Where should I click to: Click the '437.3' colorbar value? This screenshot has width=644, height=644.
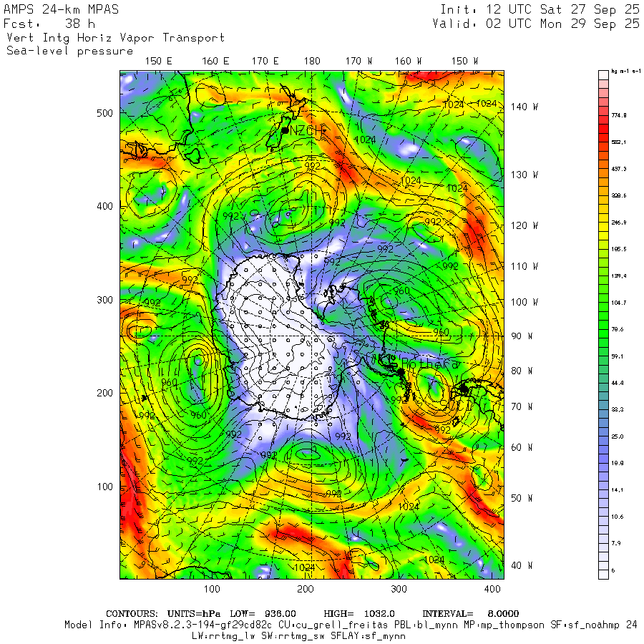[619, 169]
